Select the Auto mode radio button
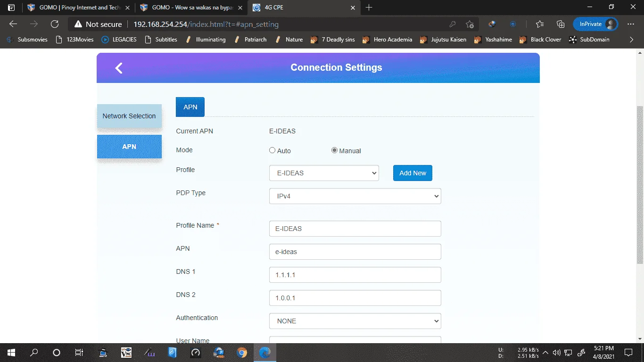Image resolution: width=644 pixels, height=362 pixels. click(272, 150)
